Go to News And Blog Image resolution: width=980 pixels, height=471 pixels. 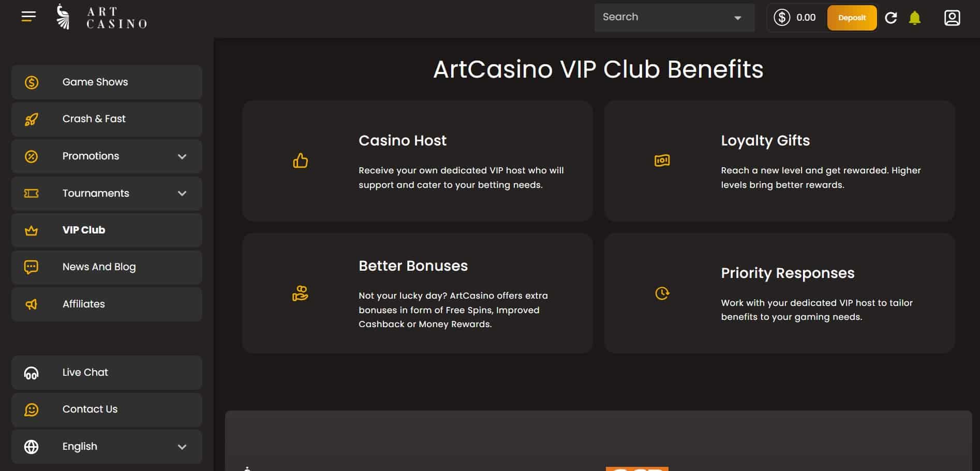click(x=107, y=267)
